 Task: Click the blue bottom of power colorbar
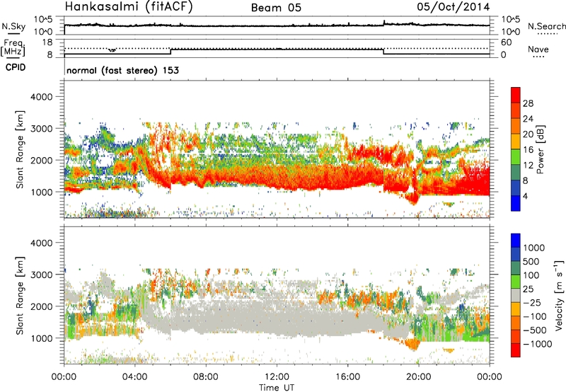click(x=516, y=203)
